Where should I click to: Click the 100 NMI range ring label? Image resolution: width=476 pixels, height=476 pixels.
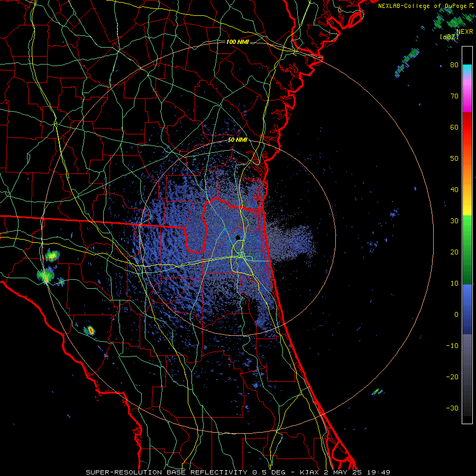[x=237, y=42]
